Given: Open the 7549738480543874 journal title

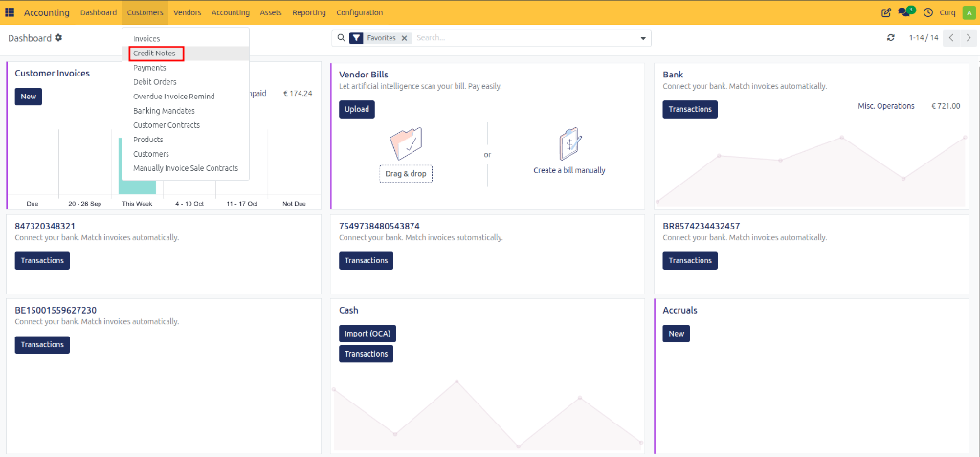Looking at the screenshot, I should [379, 226].
